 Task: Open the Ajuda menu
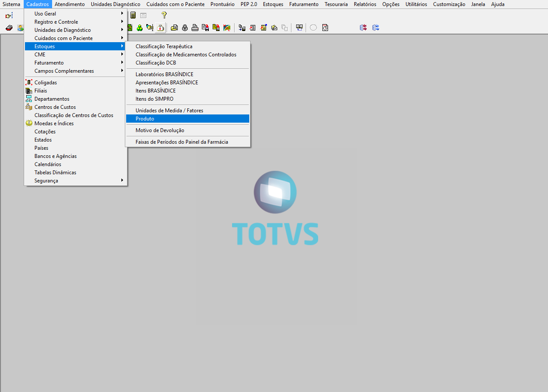[498, 4]
